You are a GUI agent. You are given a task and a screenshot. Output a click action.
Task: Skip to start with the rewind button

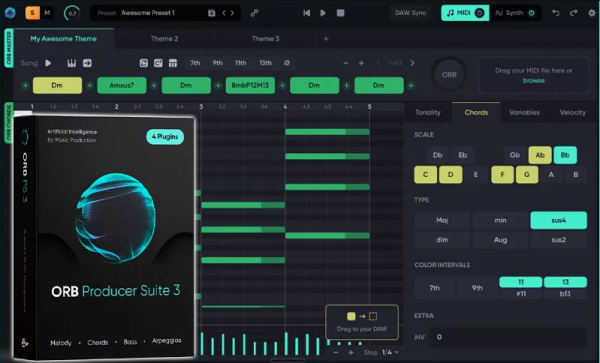point(307,13)
